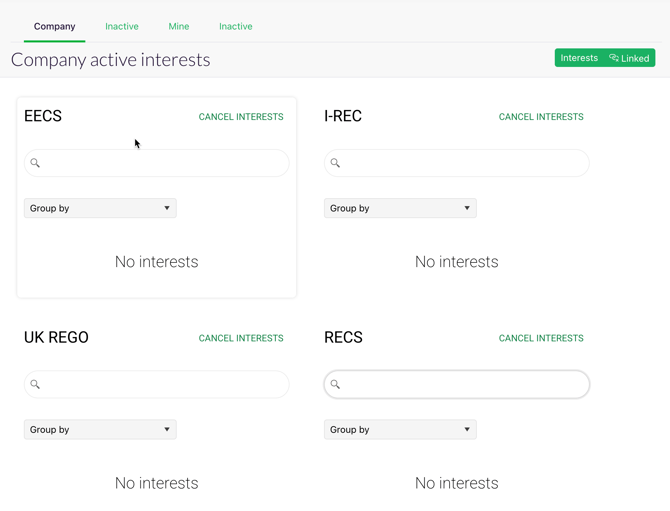Cancel interests for RECS
Screen dimensions: 670x511
point(541,338)
